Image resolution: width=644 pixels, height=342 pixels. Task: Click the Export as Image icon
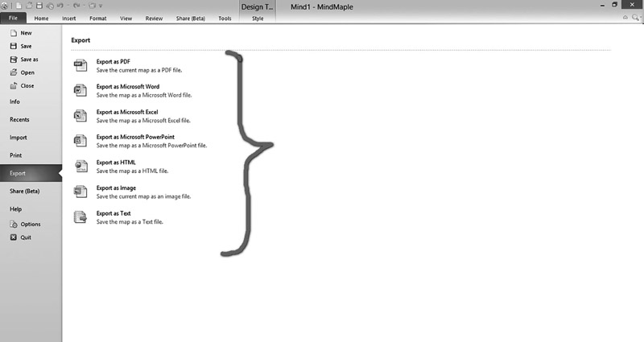coord(80,192)
